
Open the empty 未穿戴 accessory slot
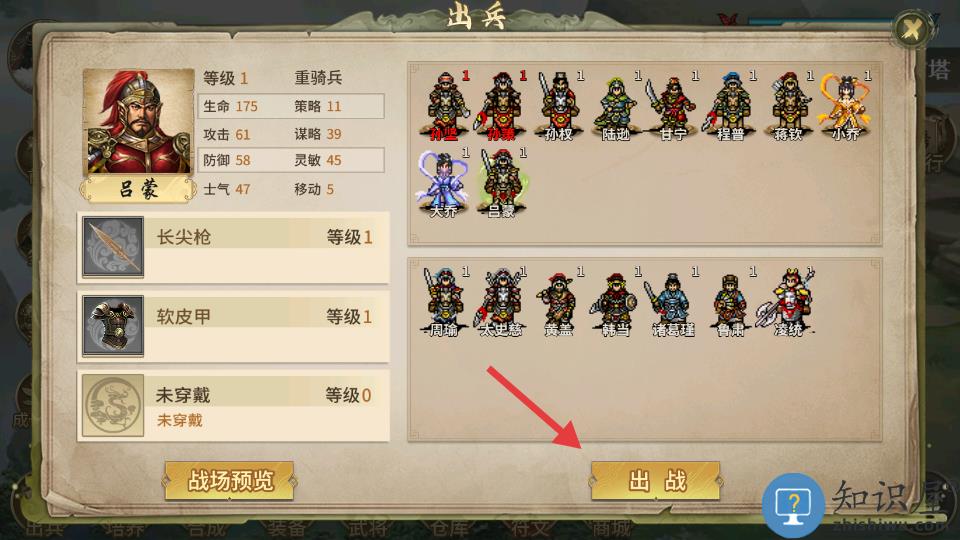click(233, 405)
